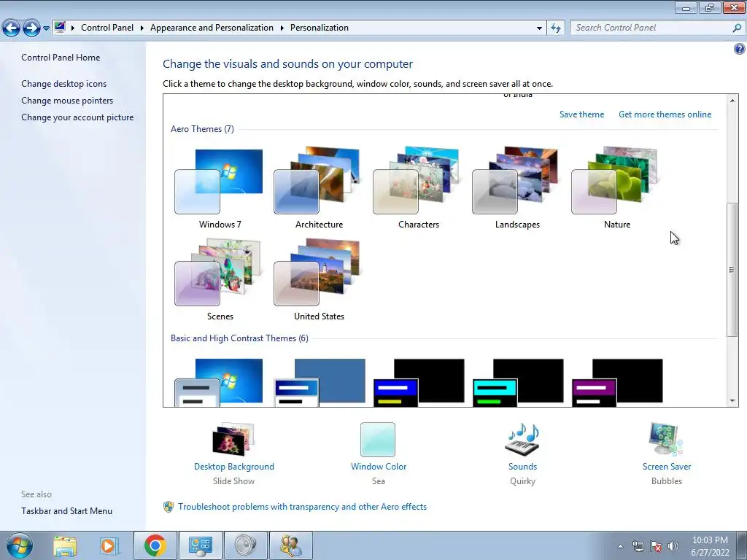
Task: Open Action Center flag icon
Action: point(656,546)
